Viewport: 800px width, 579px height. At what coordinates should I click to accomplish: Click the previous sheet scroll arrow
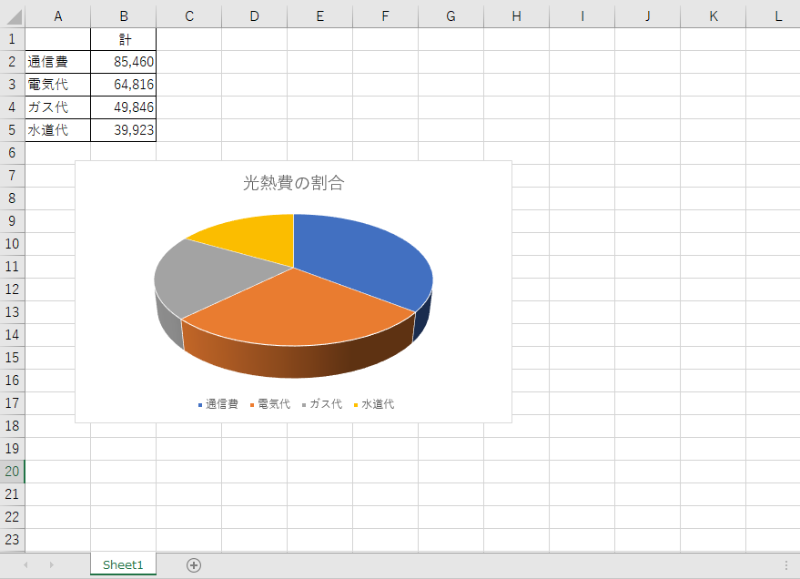[x=26, y=565]
